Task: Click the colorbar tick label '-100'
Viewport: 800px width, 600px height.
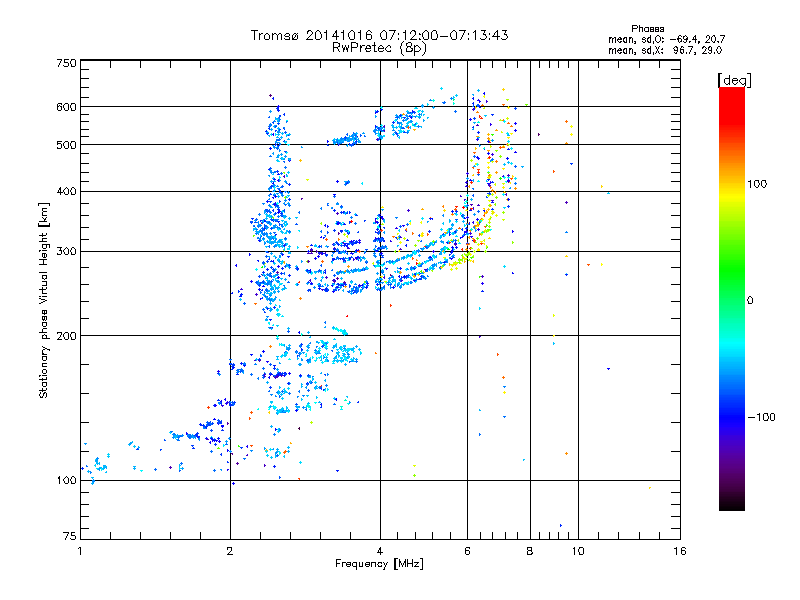Action: (x=761, y=417)
